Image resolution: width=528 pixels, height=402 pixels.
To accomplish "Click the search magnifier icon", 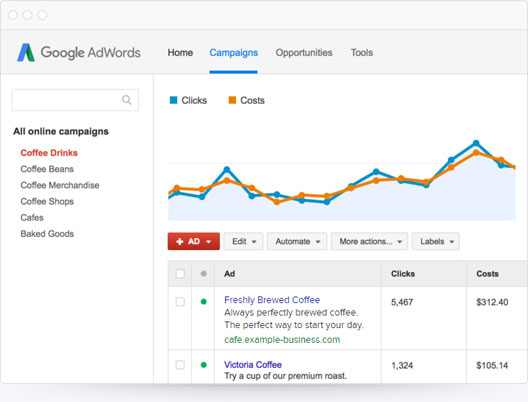I will tap(127, 100).
